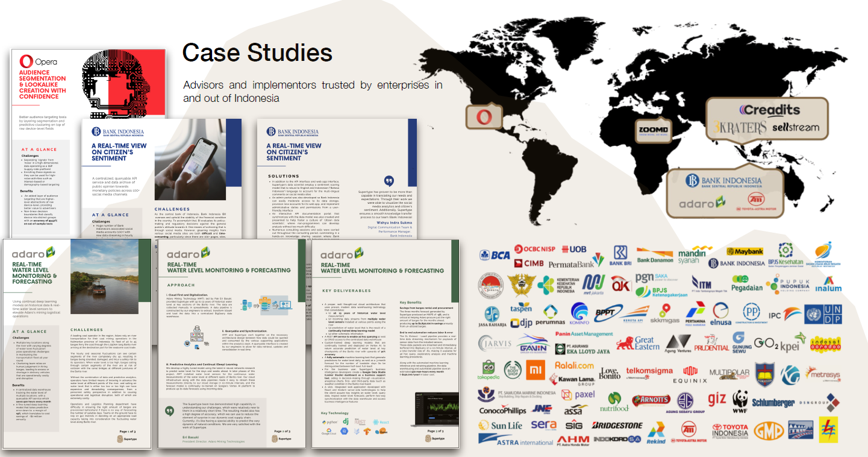This screenshot has height=457, width=868.
Task: Click the OJK logo
Action: [620, 283]
